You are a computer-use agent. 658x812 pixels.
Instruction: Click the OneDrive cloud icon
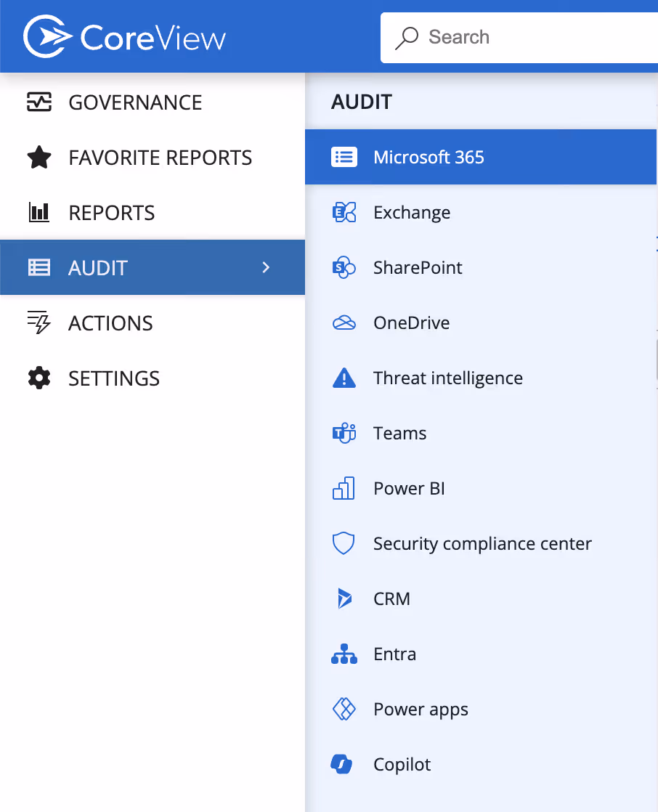pos(344,322)
